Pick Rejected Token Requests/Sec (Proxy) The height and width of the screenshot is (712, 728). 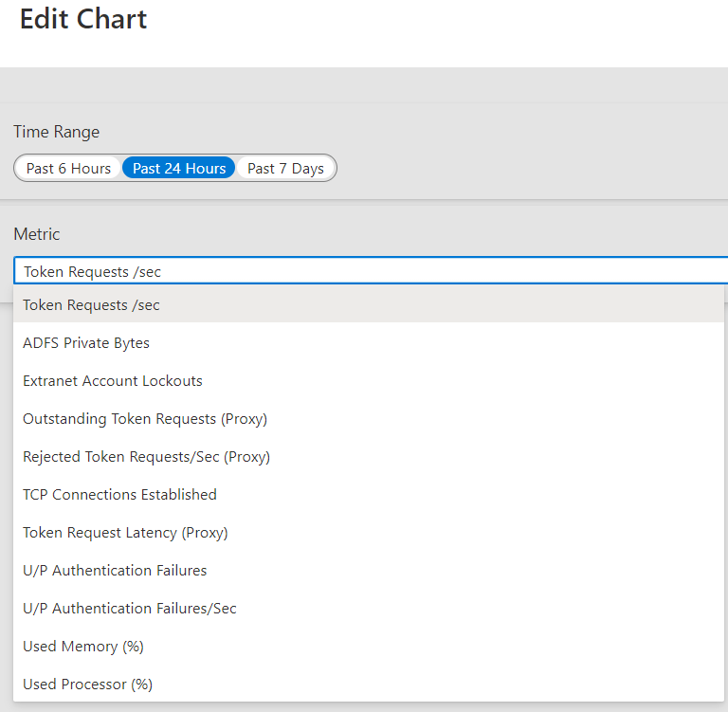pos(146,457)
